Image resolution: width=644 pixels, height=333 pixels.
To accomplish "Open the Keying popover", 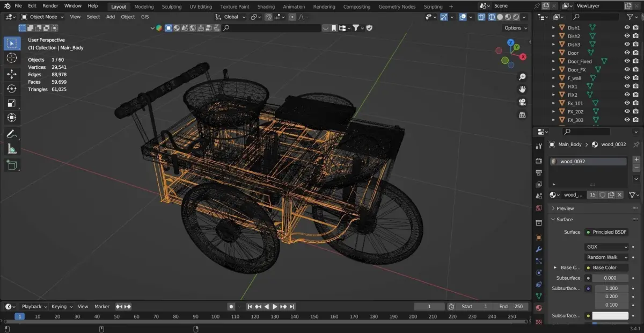I will pyautogui.click(x=61, y=307).
